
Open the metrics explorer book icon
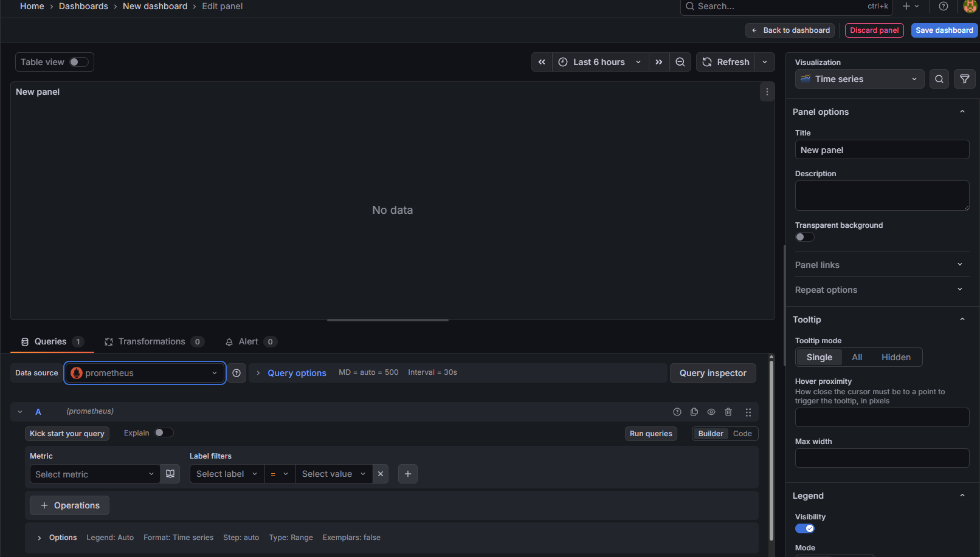click(170, 474)
